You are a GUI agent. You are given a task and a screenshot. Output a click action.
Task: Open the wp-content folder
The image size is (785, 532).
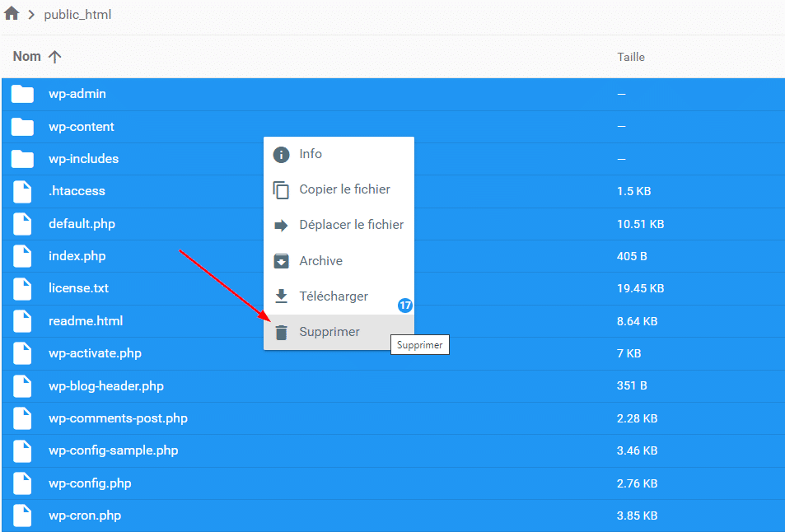[x=82, y=127]
